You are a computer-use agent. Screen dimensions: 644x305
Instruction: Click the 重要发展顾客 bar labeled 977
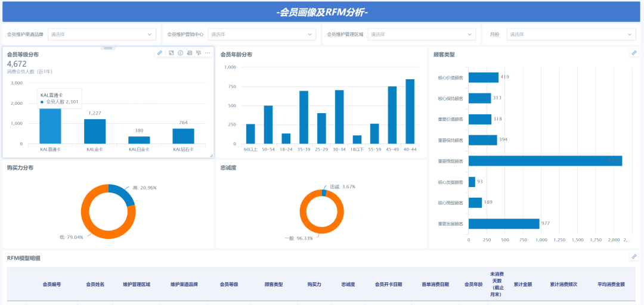(504, 224)
